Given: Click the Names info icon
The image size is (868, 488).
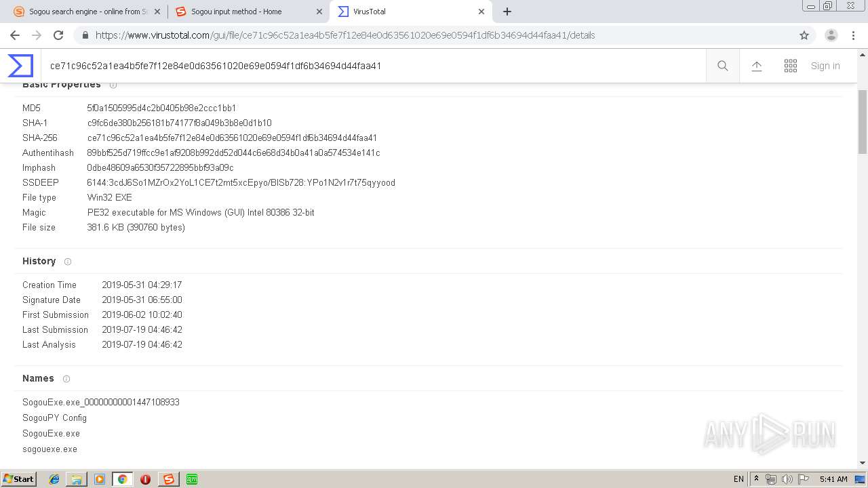Looking at the screenshot, I should click(x=66, y=379).
